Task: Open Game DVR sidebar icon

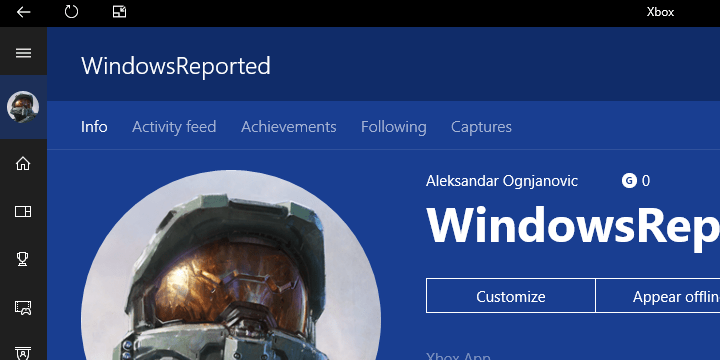Action: coord(23,307)
